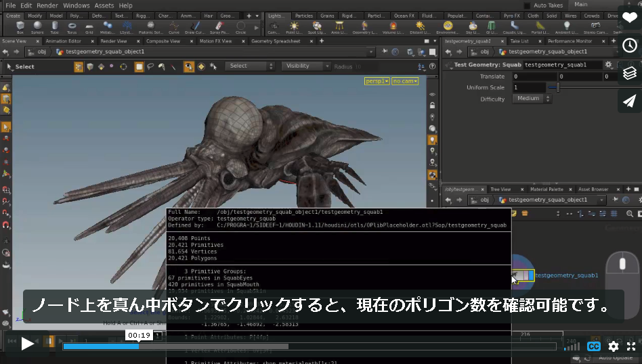
Task: Select the Torus shelf tool
Action: click(72, 28)
